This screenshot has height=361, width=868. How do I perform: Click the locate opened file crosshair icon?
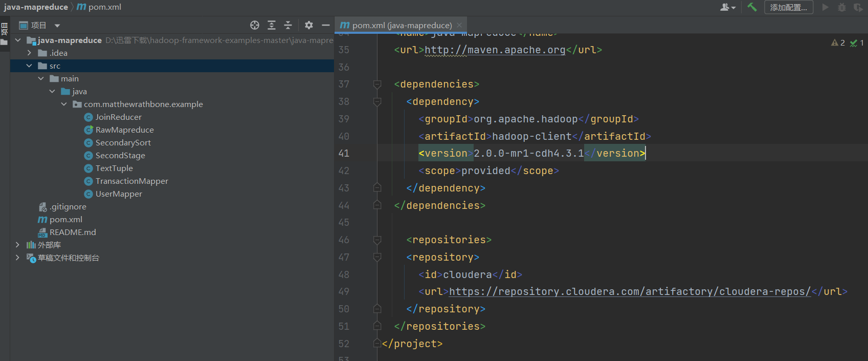pyautogui.click(x=255, y=25)
